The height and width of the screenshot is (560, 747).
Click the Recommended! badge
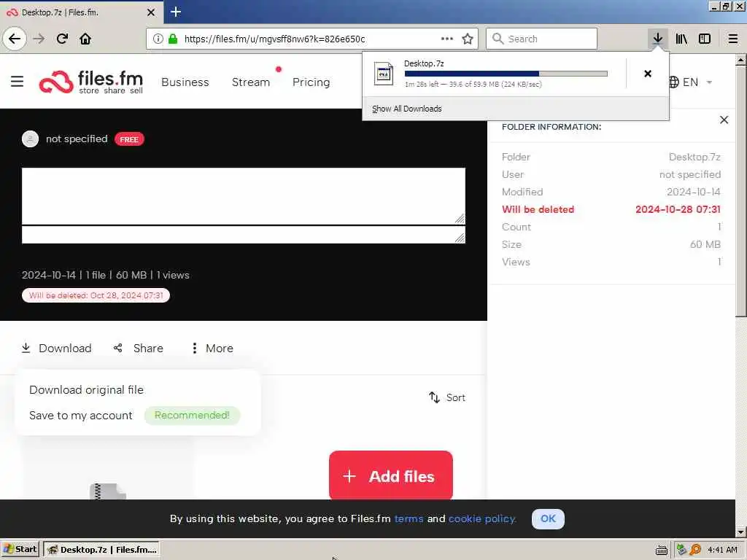tap(192, 415)
